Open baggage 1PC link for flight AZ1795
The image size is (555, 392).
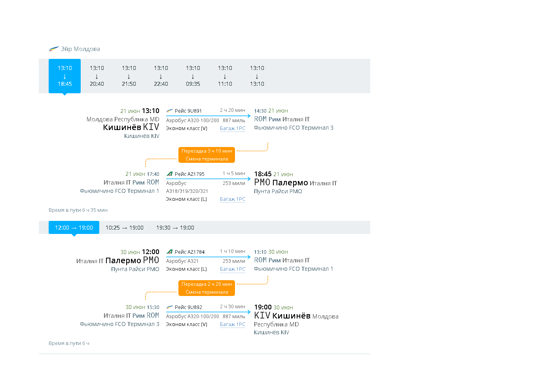[232, 199]
